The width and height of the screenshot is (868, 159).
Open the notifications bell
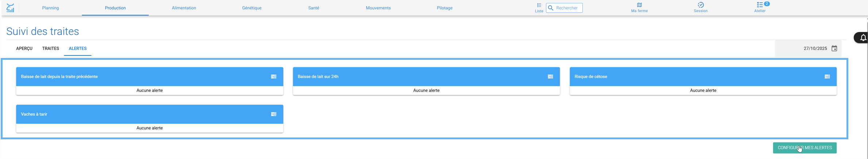coord(863,38)
